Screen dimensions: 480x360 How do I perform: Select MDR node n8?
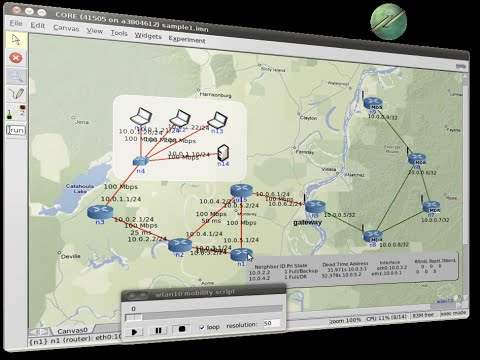(x=373, y=236)
